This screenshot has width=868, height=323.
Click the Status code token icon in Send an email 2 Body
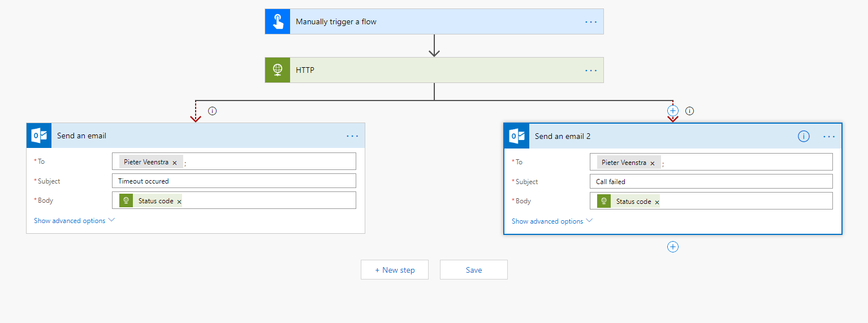[604, 201]
